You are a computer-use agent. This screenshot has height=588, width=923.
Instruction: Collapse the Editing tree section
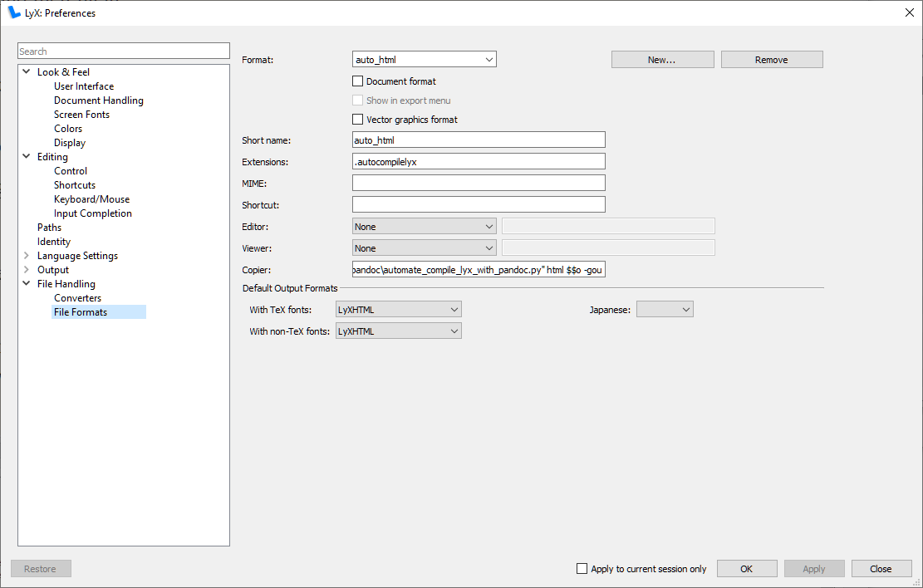click(x=27, y=157)
